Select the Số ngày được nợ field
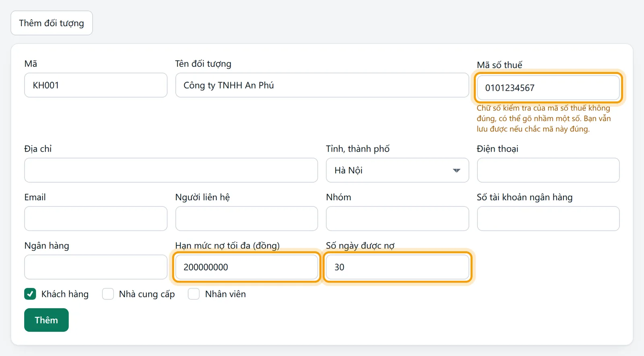Screen dimensions: 644x356 click(397, 267)
